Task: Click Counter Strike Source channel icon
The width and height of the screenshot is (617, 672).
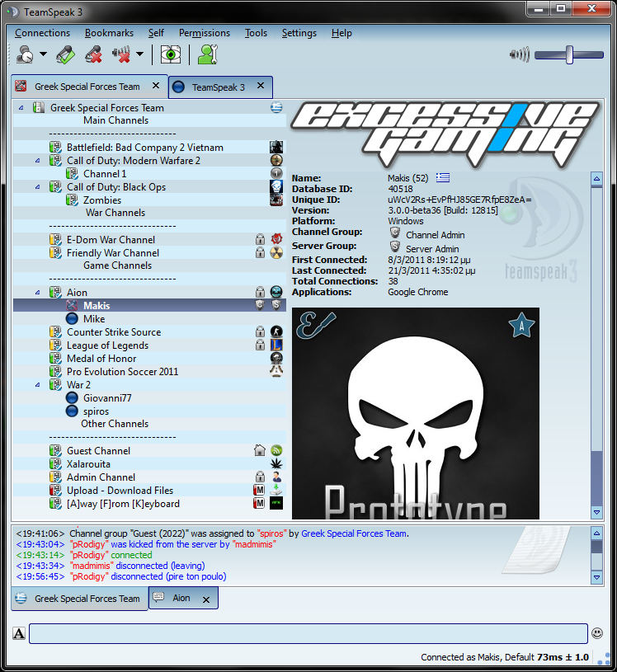Action: [x=276, y=331]
